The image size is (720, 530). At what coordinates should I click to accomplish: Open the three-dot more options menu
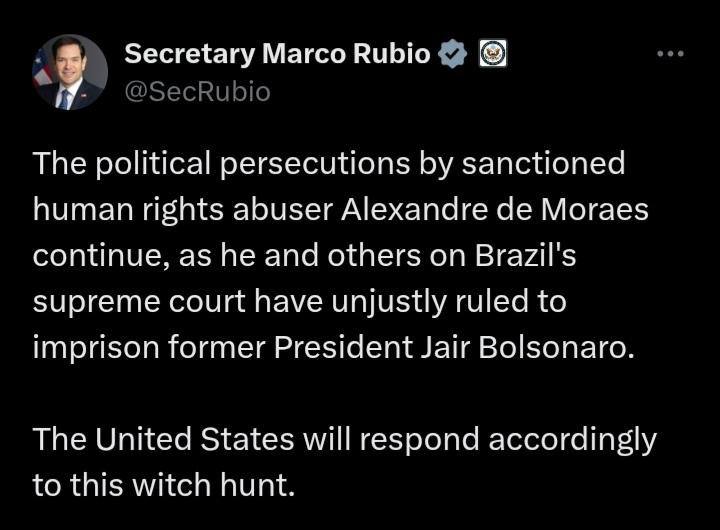[670, 54]
